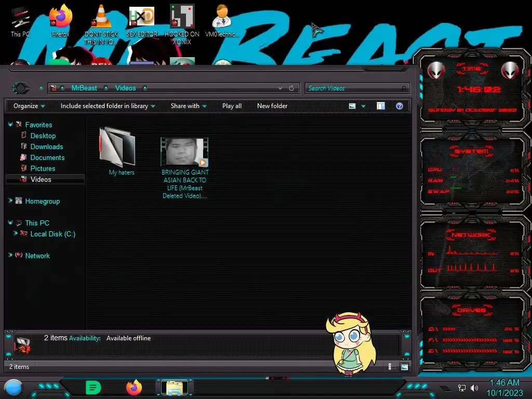Click the Documents icon in Favorites

23,157
